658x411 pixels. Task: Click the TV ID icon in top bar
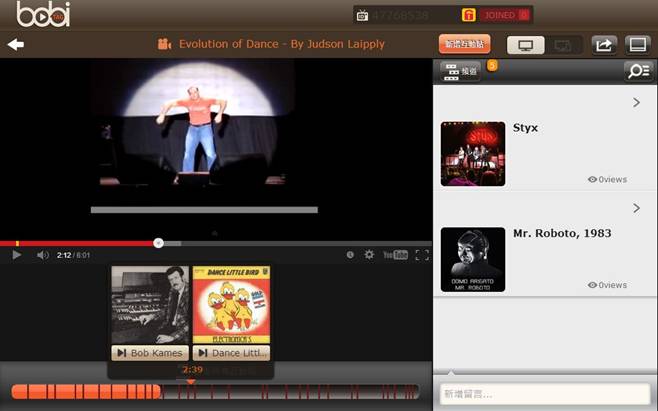pos(362,16)
